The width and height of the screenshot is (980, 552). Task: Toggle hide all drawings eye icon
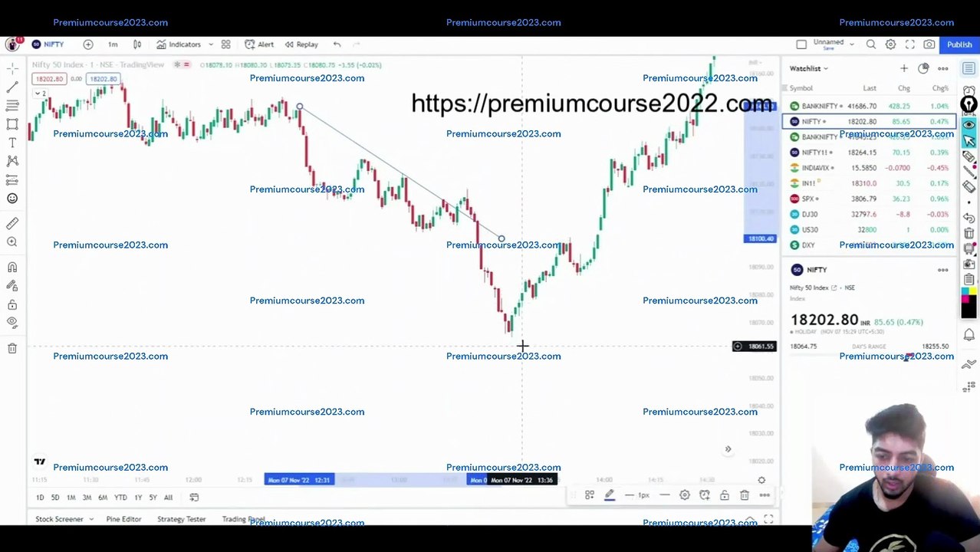pos(12,323)
